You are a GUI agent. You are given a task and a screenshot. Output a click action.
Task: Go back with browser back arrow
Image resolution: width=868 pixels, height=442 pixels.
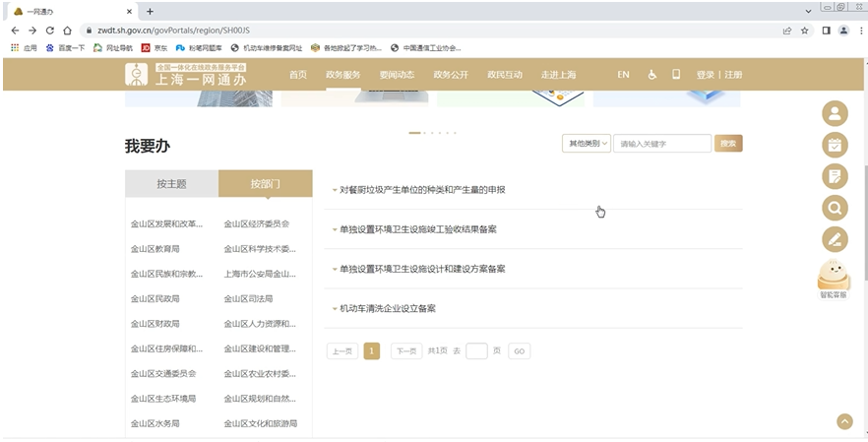click(x=15, y=31)
